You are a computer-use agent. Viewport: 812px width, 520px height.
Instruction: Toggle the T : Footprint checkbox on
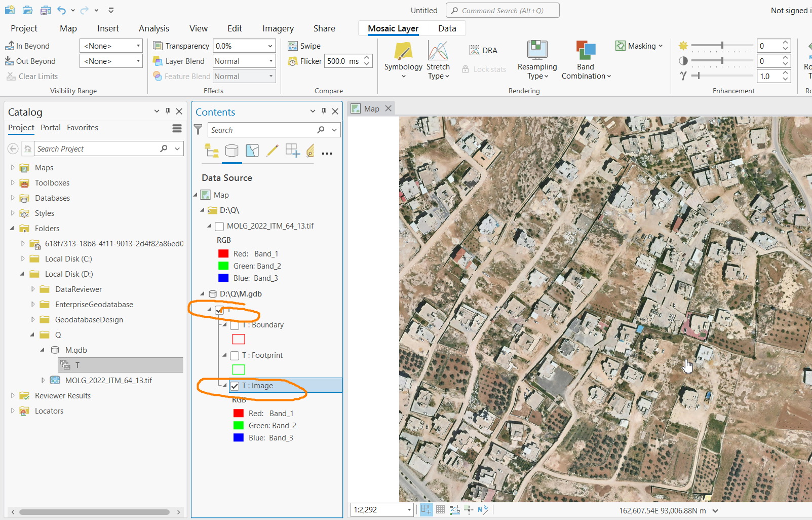235,355
